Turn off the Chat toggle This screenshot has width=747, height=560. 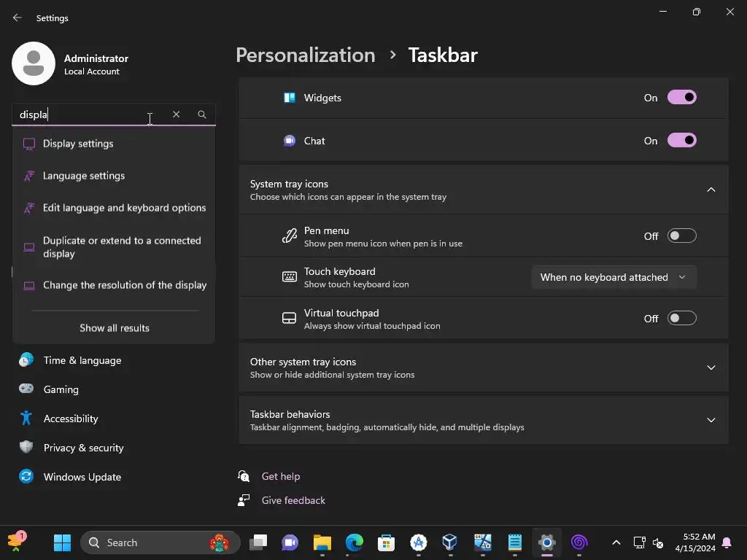click(x=682, y=141)
